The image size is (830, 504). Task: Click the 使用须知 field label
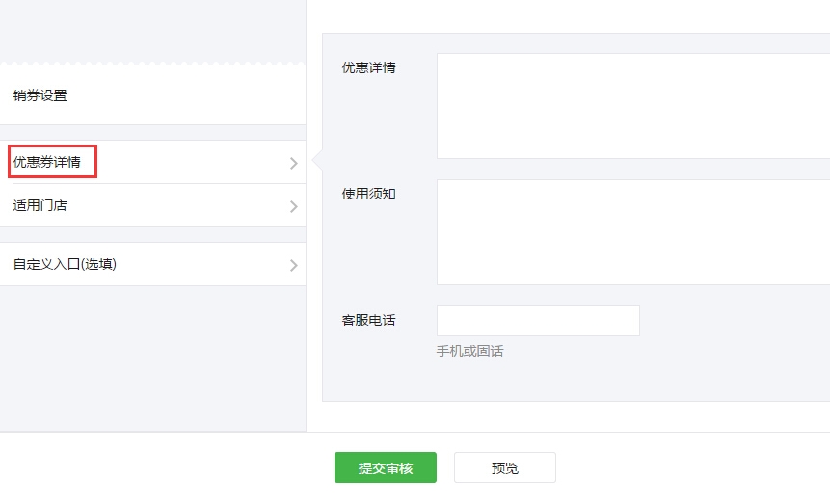coord(369,194)
